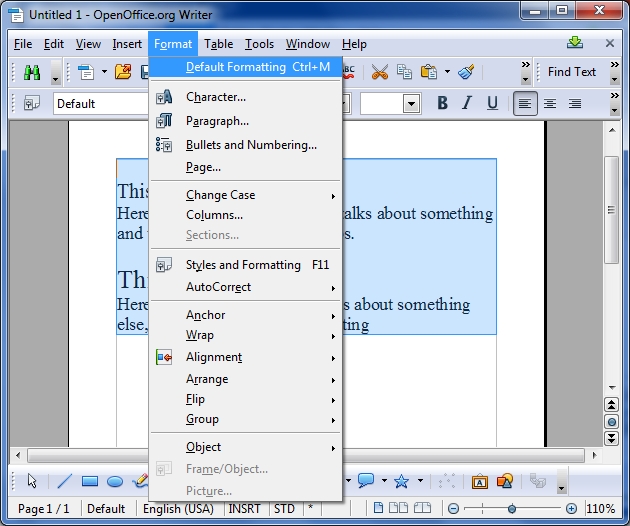Click the Paste clipboard icon
Viewport: 630px width, 526px height.
pyautogui.click(x=429, y=72)
